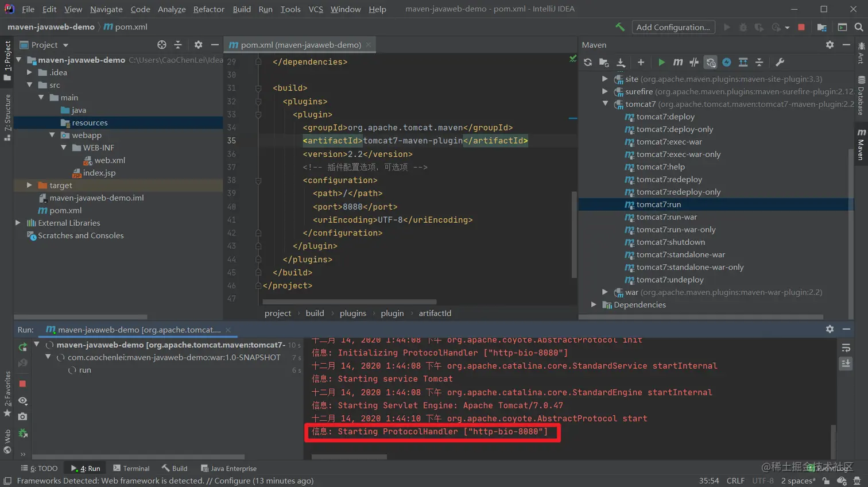Open Java Enterprise tool tab
This screenshot has width=868, height=487.
coord(228,468)
